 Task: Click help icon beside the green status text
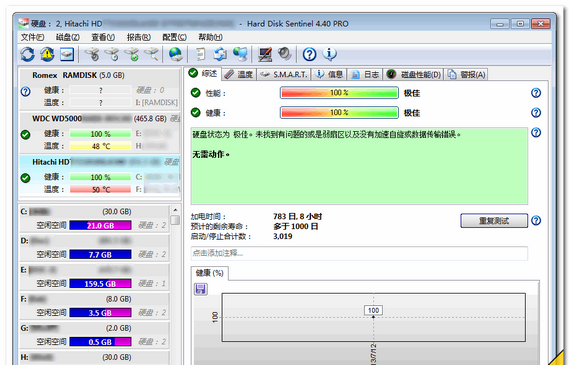point(536,132)
